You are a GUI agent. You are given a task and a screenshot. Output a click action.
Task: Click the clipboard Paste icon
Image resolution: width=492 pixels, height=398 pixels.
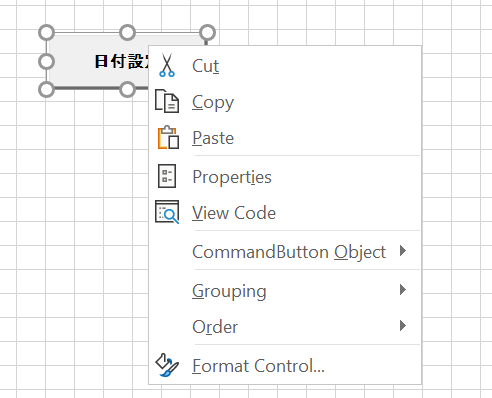click(168, 137)
